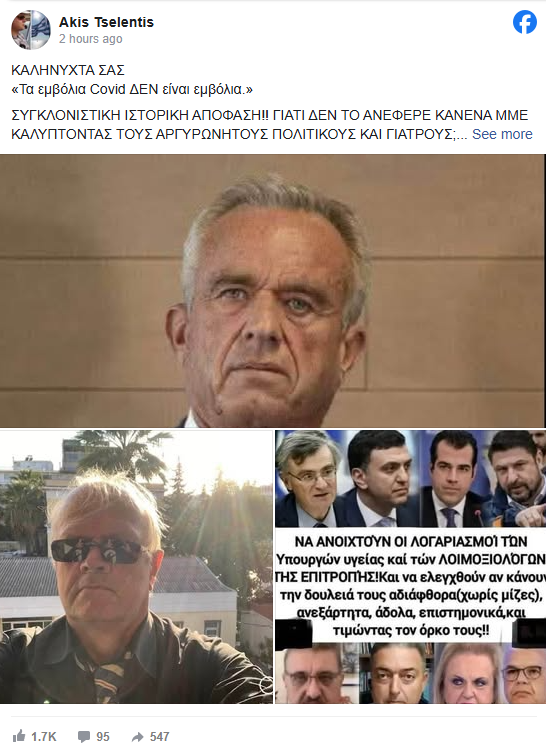Viewport: 546px width, 753px height.
Task: Click the "2 hours ago" timestamp
Action: (91, 39)
